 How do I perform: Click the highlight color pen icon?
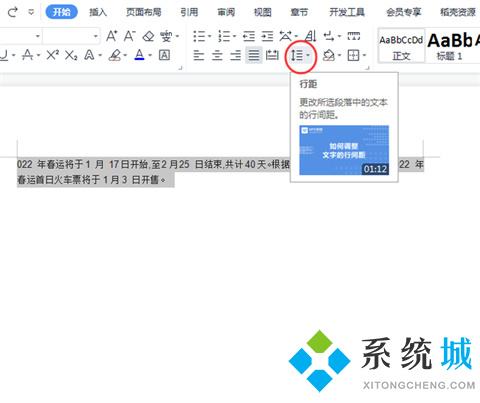[115, 55]
